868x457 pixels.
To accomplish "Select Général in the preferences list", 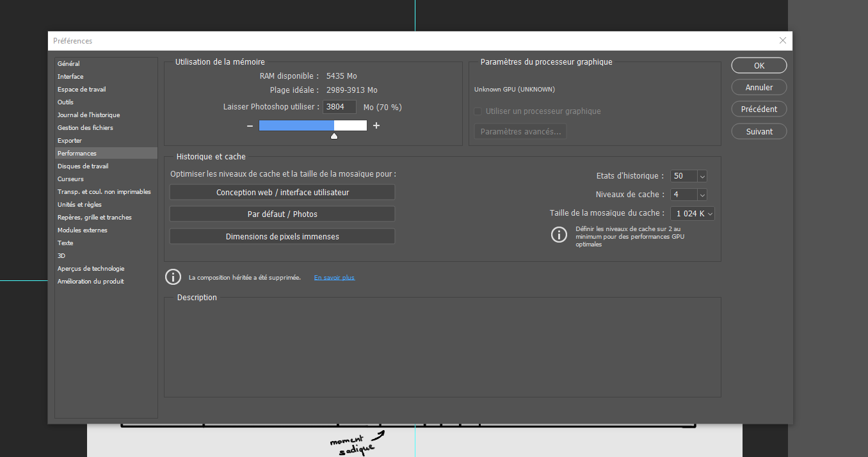I will pyautogui.click(x=68, y=64).
